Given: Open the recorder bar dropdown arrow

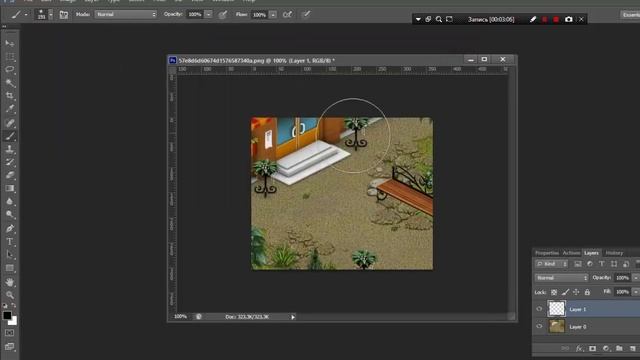Looking at the screenshot, I should pos(418,19).
